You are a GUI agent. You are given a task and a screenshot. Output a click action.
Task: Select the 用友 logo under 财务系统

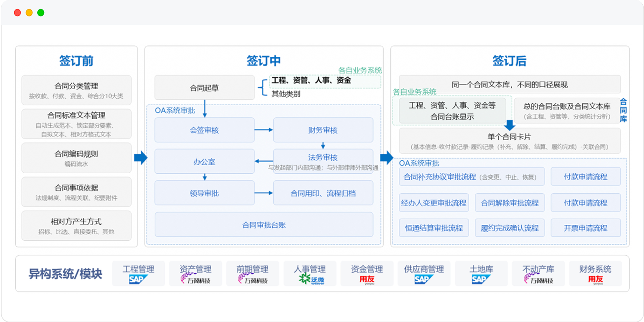[x=595, y=280]
